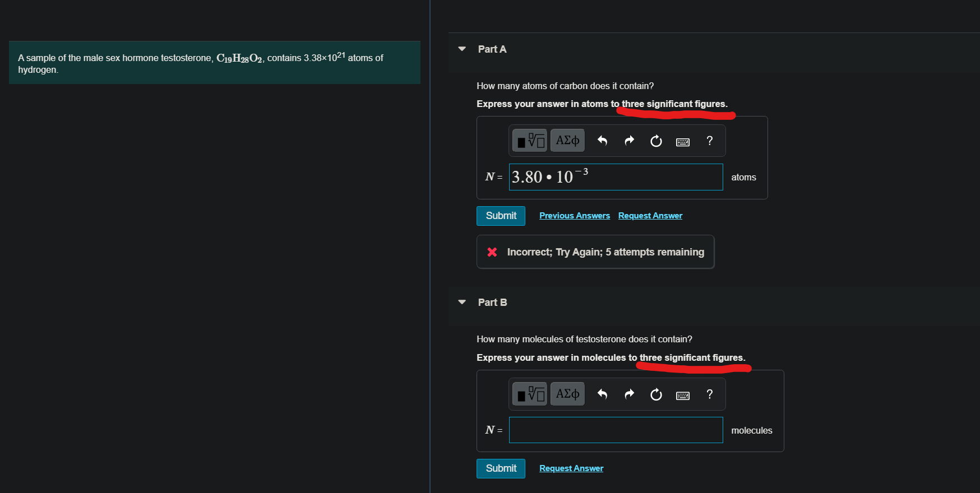Click the testosterone problem statement text
980x493 pixels.
click(201, 63)
